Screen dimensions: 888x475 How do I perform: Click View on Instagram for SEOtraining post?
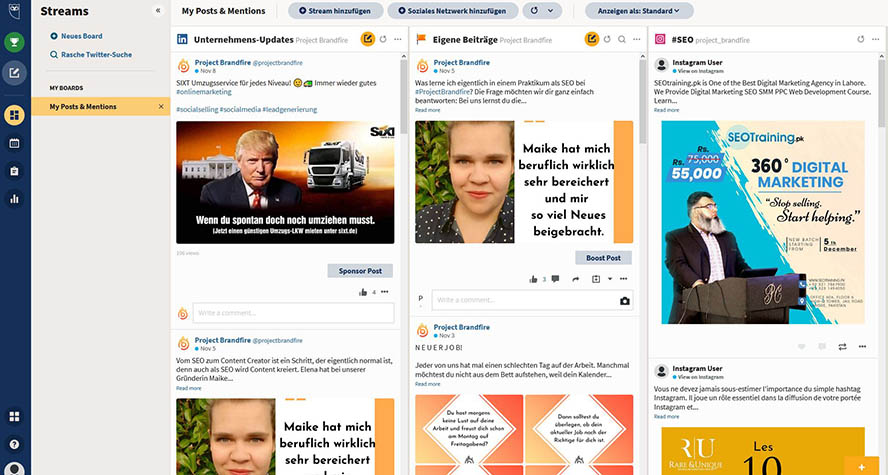pyautogui.click(x=700, y=71)
